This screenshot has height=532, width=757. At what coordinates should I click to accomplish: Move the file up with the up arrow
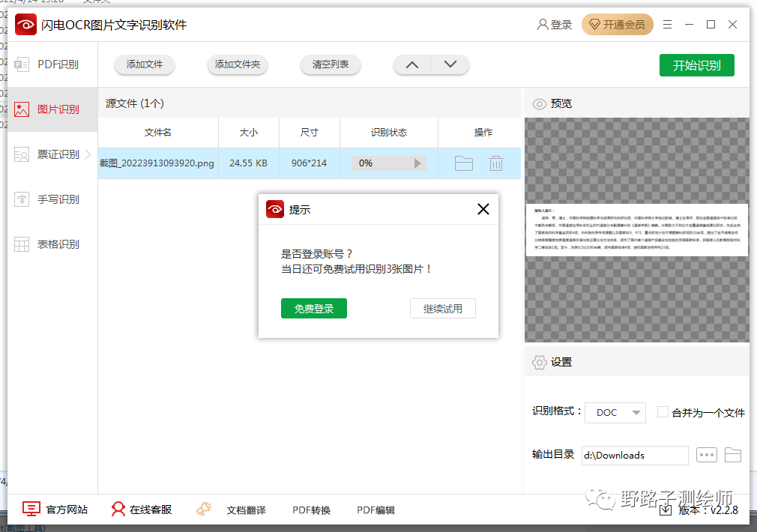coord(411,64)
